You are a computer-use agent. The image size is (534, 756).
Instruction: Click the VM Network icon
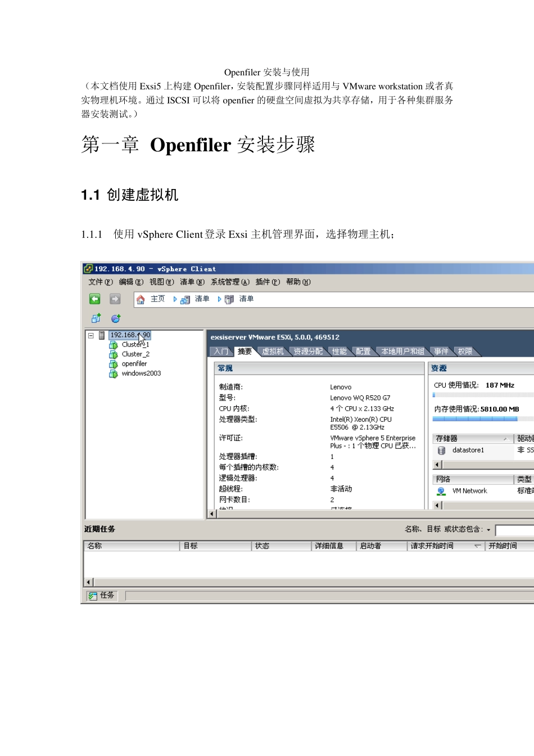point(441,491)
